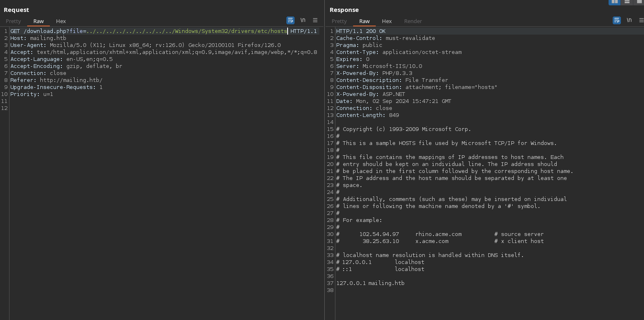Click the Content-Length: 849 header
This screenshot has height=320, width=644.
(368, 115)
